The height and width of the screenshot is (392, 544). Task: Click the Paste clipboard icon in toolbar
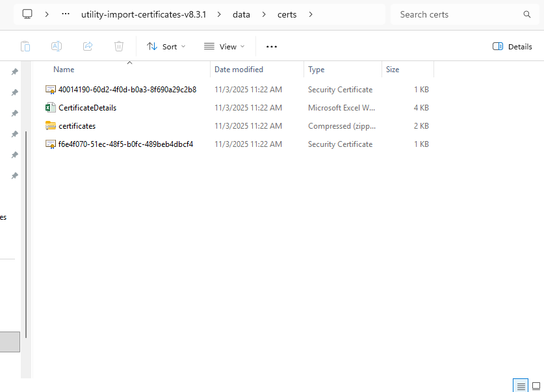(x=25, y=46)
